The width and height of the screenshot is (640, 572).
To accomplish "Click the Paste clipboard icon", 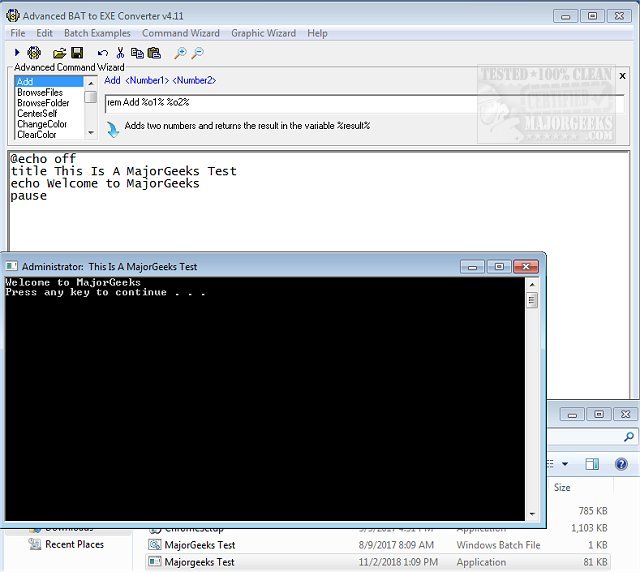I will pyautogui.click(x=154, y=53).
